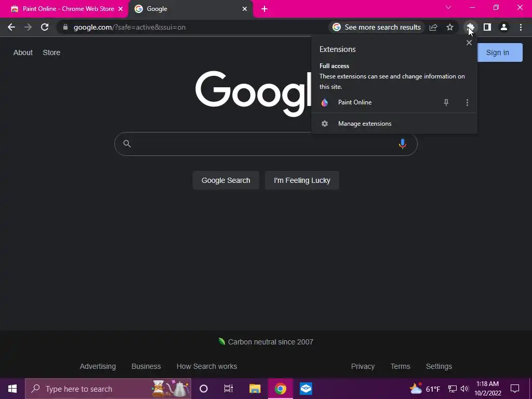
Task: Open the Advertising footer link
Action: 98,366
